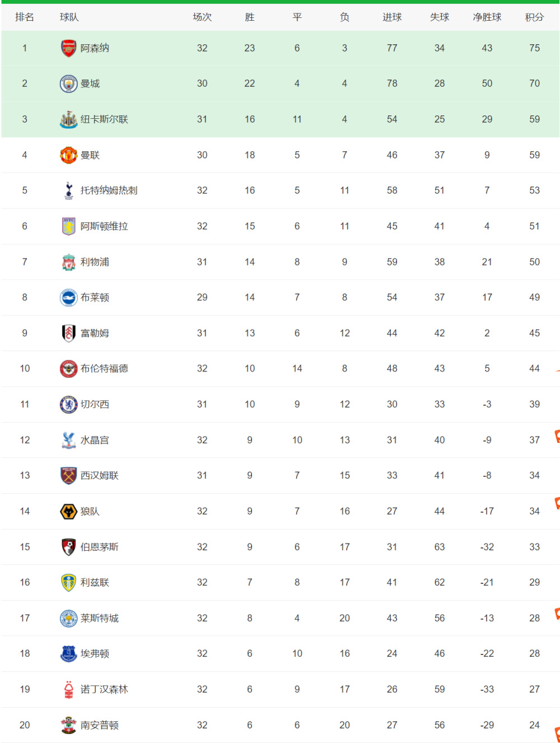
Task: Open the 布伦特福德 team link
Action: 104,369
